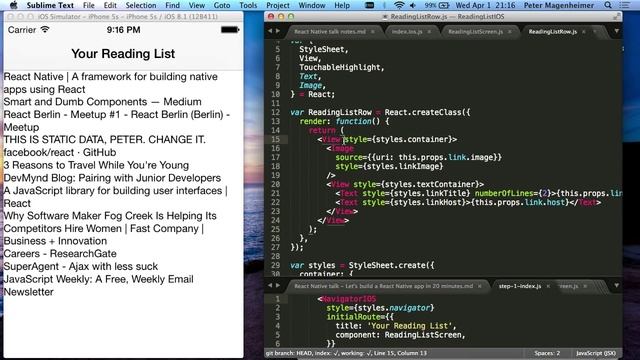The width and height of the screenshot is (640, 360).
Task: Close the ReadingListRow.js tab
Action: pos(584,31)
